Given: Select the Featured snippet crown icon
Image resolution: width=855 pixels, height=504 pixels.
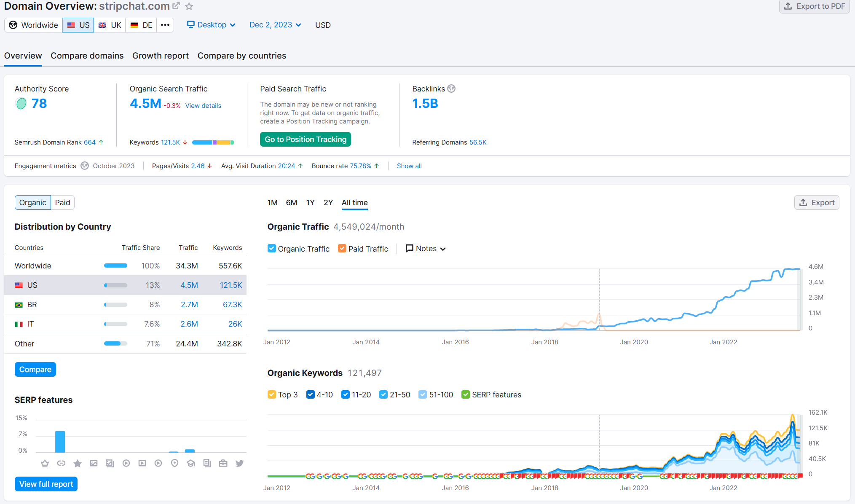Looking at the screenshot, I should click(x=45, y=464).
